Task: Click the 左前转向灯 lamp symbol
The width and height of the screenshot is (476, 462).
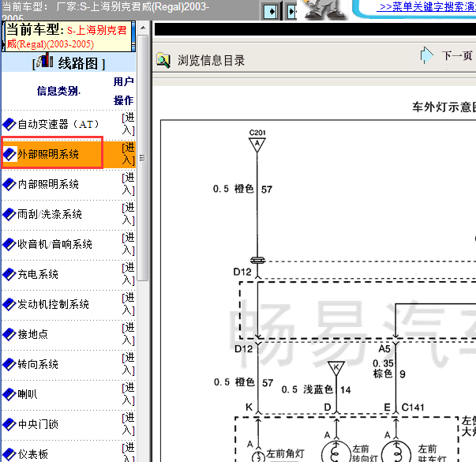Action: [336, 453]
